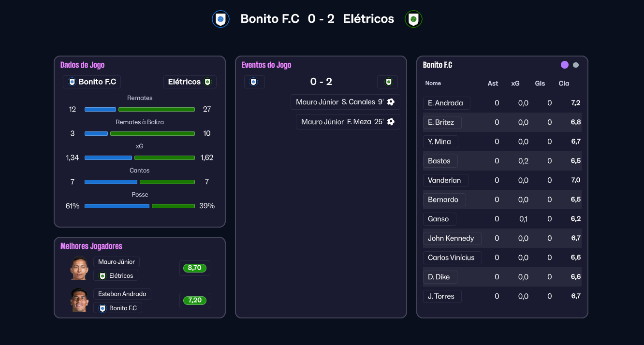The width and height of the screenshot is (644, 345).
Task: Click Elétricos team chip in Dados
Action: click(x=190, y=82)
